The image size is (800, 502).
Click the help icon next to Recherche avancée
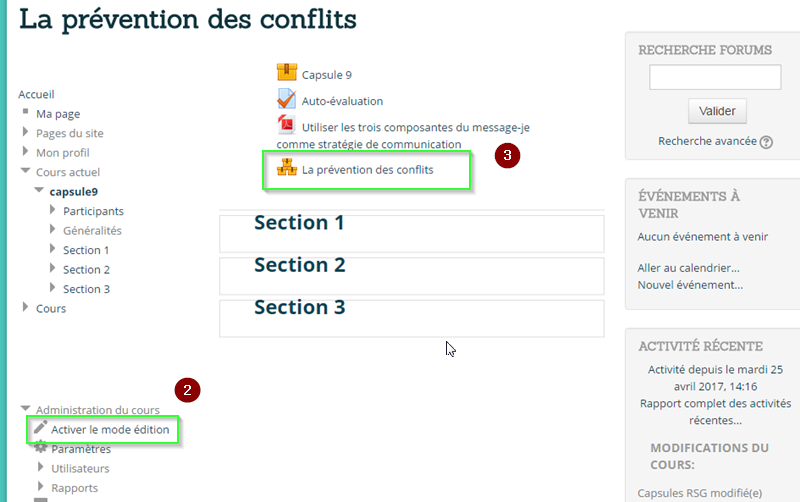coord(766,142)
